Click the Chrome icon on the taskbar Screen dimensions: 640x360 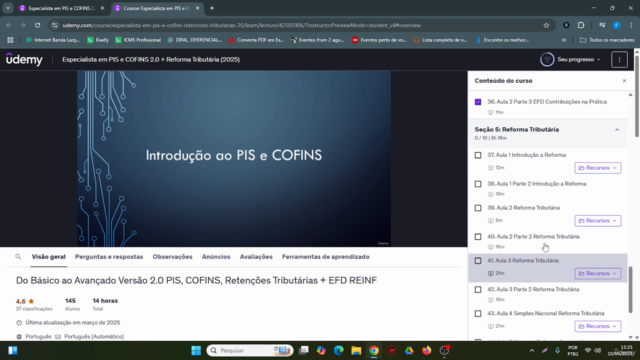[x=373, y=350]
